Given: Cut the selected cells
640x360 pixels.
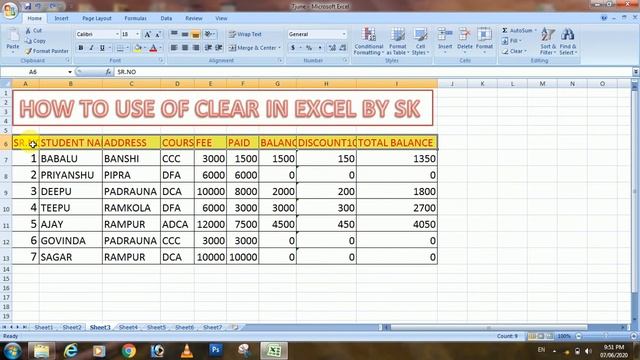Looking at the screenshot, I should pos(33,31).
